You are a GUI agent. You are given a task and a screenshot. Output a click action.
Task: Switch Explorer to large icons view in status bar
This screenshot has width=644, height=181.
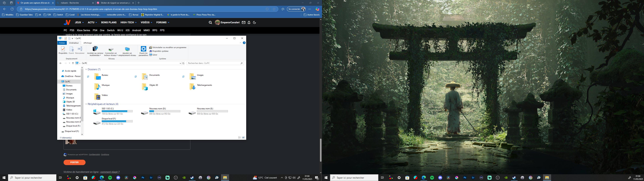pyautogui.click(x=244, y=137)
